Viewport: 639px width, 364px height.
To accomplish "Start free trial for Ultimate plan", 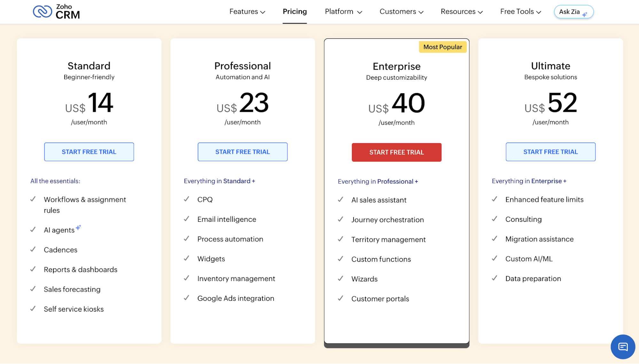I will tap(551, 152).
